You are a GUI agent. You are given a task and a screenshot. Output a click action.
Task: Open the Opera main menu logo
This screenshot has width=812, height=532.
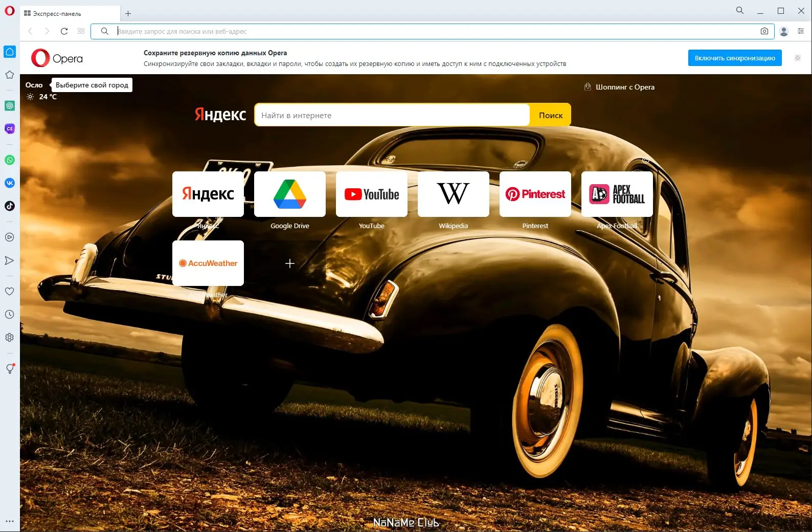(10, 11)
